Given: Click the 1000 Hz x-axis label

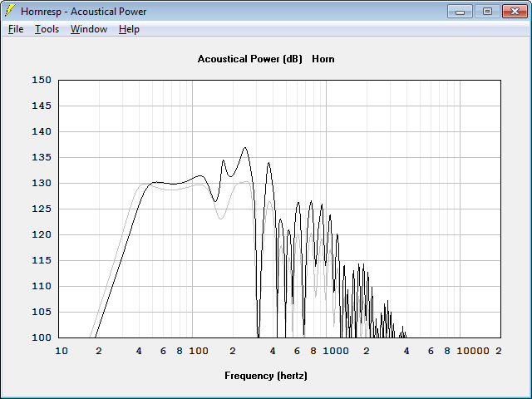Looking at the screenshot, I should tap(336, 351).
